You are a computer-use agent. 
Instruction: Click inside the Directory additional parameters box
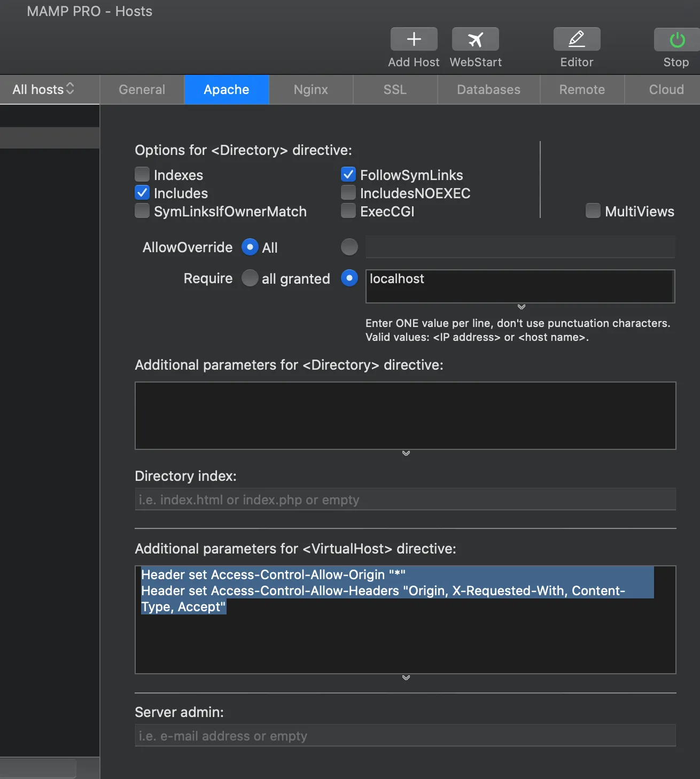pyautogui.click(x=405, y=416)
